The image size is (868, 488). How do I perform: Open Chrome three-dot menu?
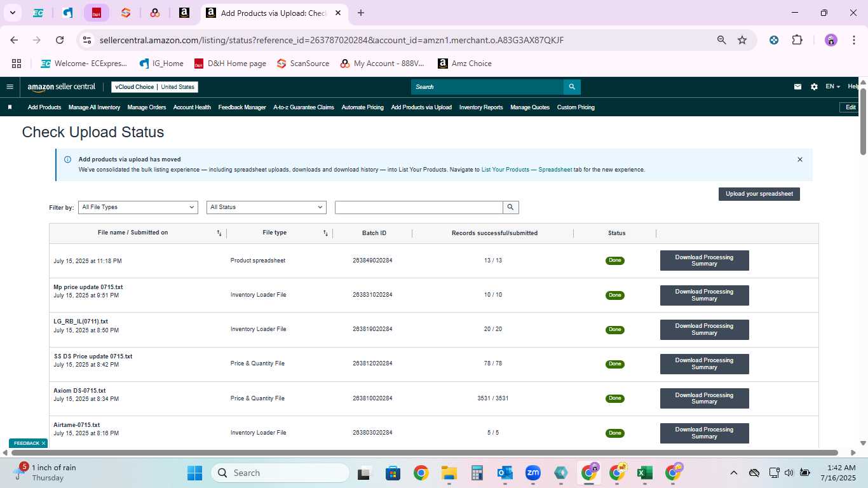(853, 40)
